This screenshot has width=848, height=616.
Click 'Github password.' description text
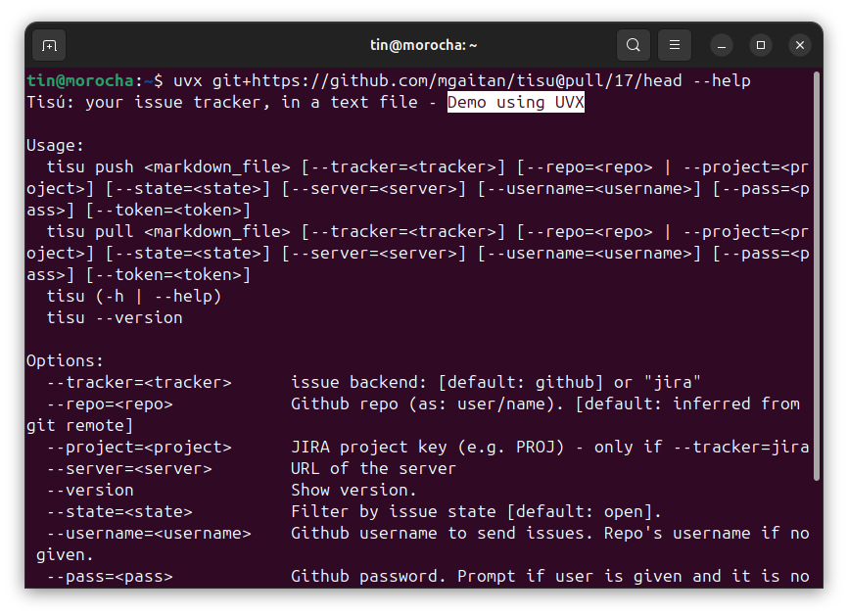(x=369, y=577)
